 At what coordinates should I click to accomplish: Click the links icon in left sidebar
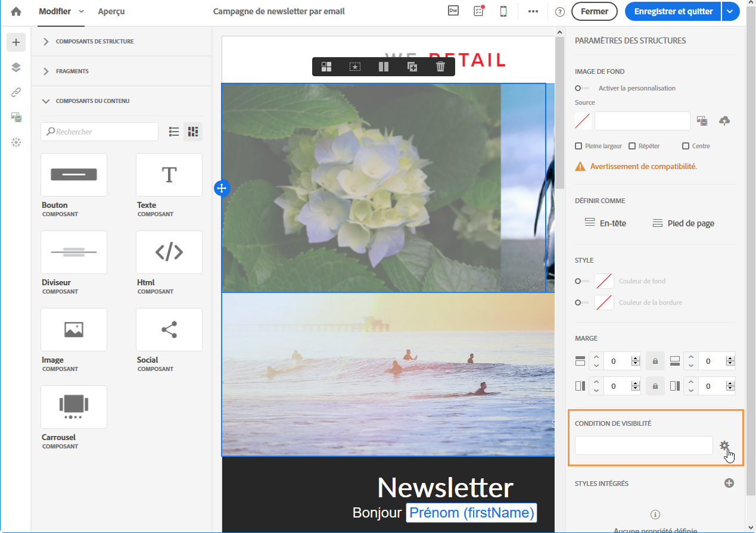pyautogui.click(x=16, y=92)
